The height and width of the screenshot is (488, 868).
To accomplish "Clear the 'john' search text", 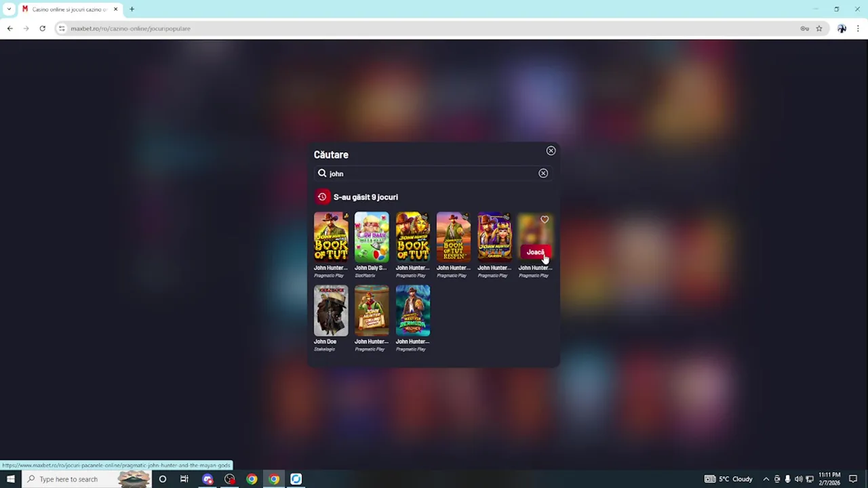I will (x=543, y=174).
